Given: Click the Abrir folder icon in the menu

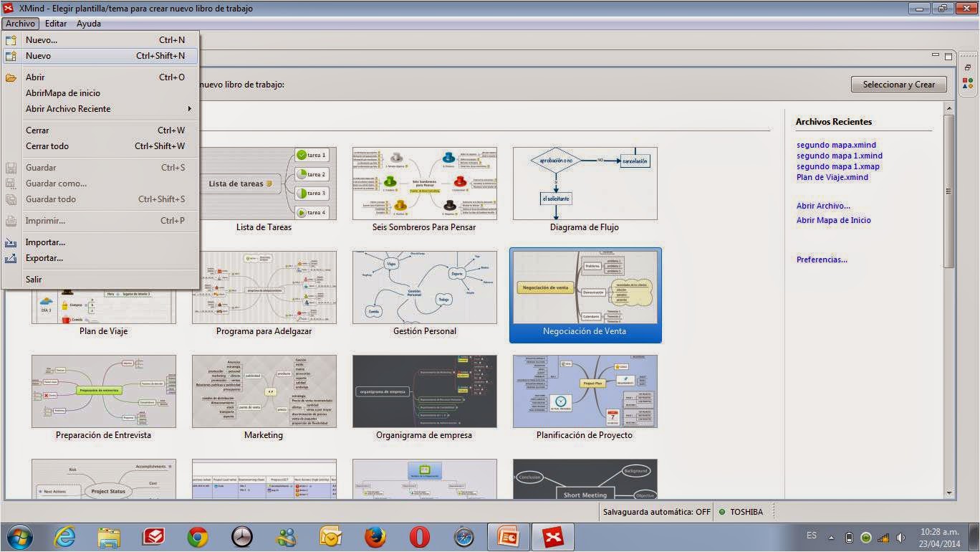Looking at the screenshot, I should (11, 77).
